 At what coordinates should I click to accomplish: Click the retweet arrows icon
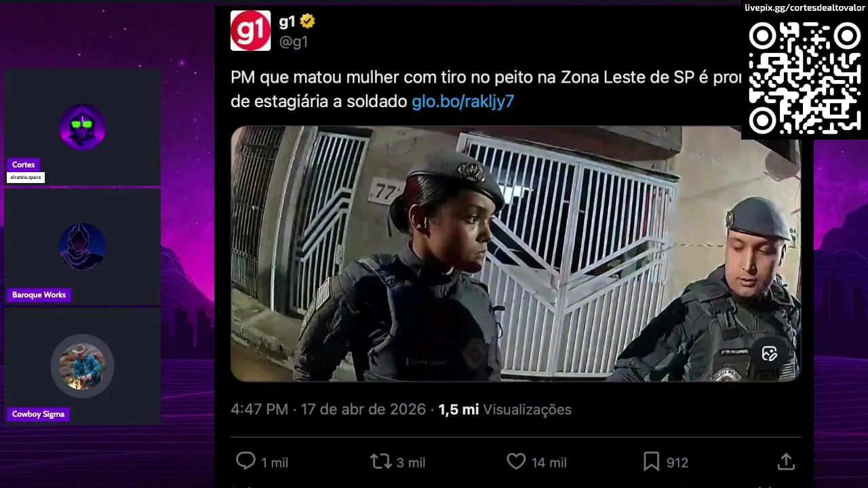[x=381, y=462]
